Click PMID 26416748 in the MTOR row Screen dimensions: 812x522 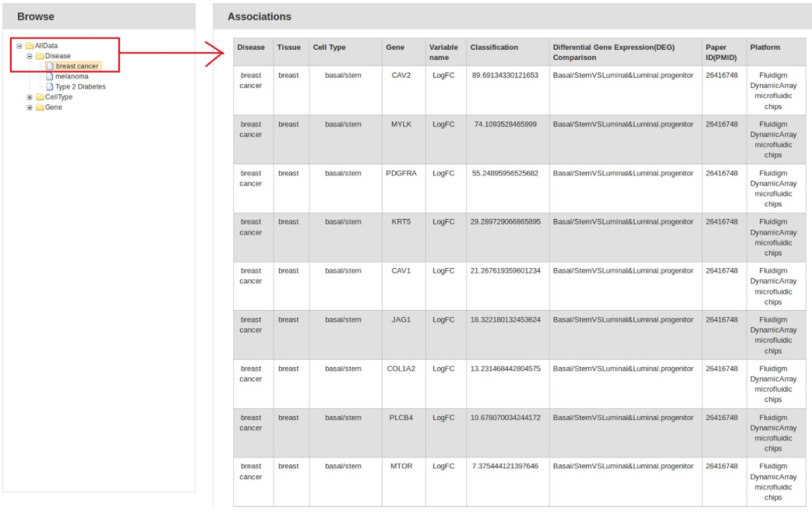point(722,466)
